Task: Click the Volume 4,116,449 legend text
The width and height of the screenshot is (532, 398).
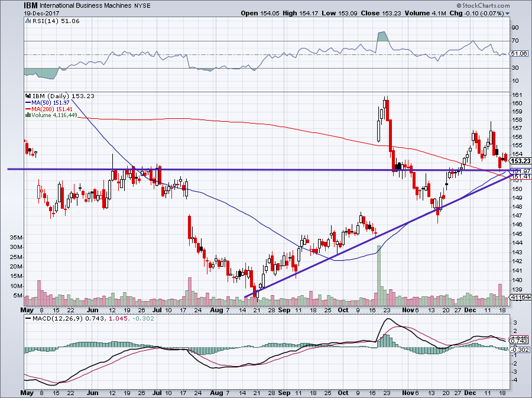Action: click(54, 115)
